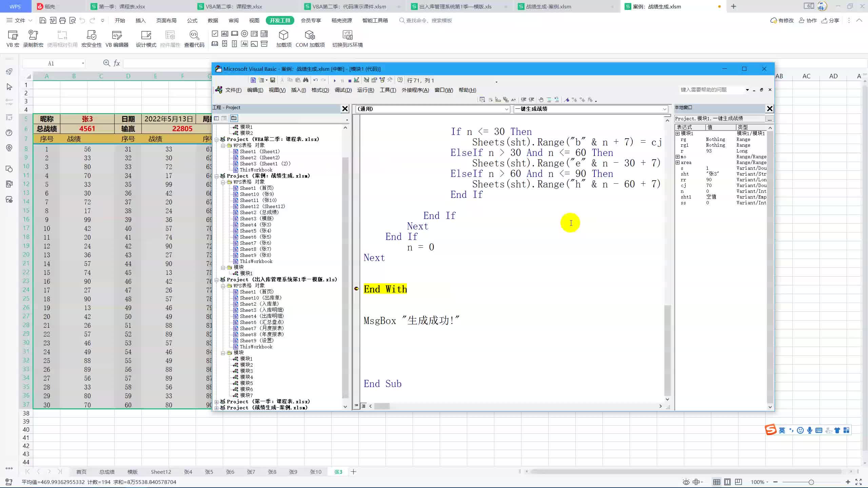
Task: Run the macro with the Run arrow
Action: [x=335, y=80]
